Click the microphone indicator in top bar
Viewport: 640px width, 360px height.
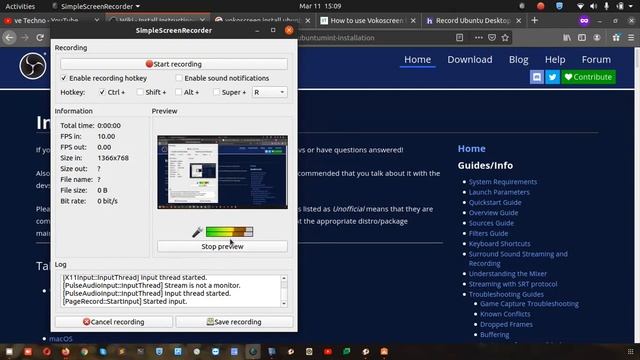[x=607, y=6]
